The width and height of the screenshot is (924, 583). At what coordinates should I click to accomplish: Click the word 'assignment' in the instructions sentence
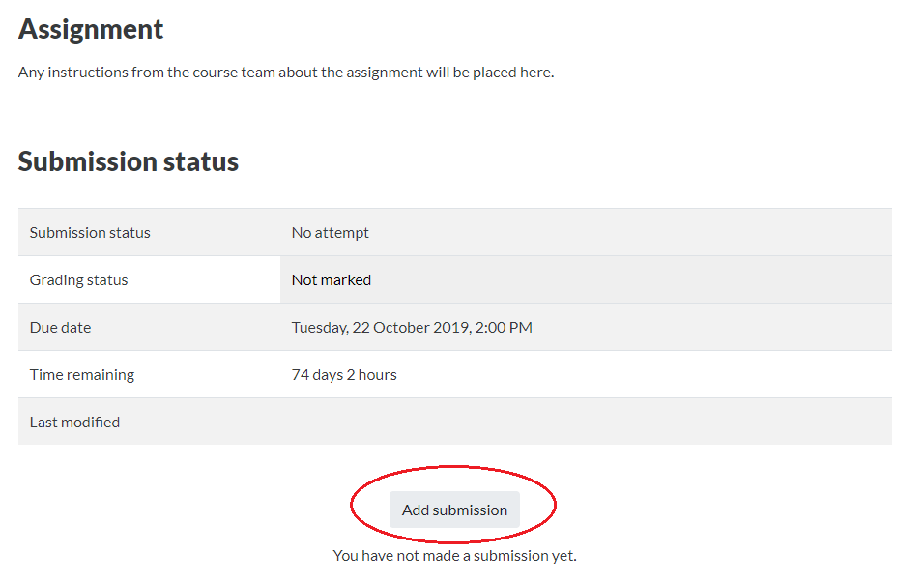coord(385,73)
